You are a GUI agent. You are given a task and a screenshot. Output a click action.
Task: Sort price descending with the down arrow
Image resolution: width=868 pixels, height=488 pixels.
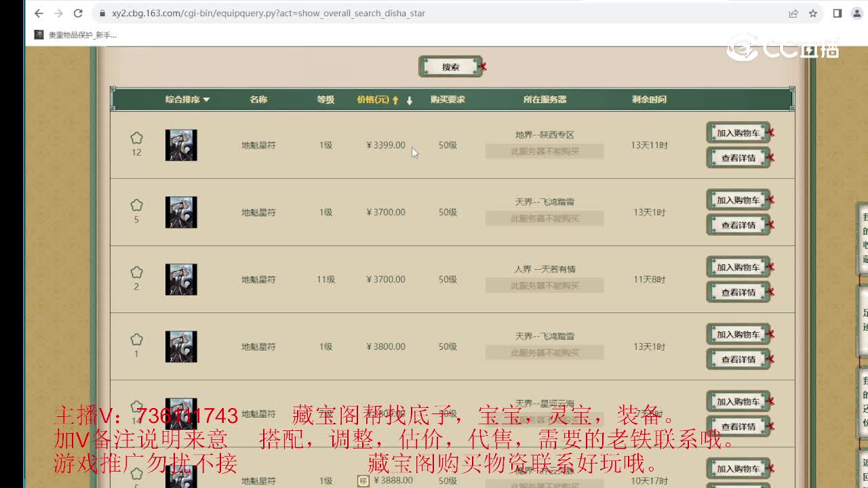tap(410, 100)
